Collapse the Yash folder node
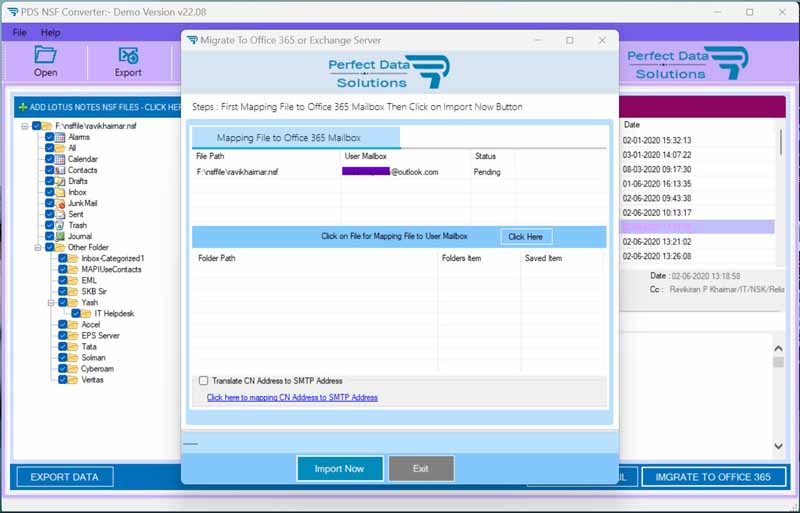Image resolution: width=800 pixels, height=513 pixels. [x=51, y=303]
